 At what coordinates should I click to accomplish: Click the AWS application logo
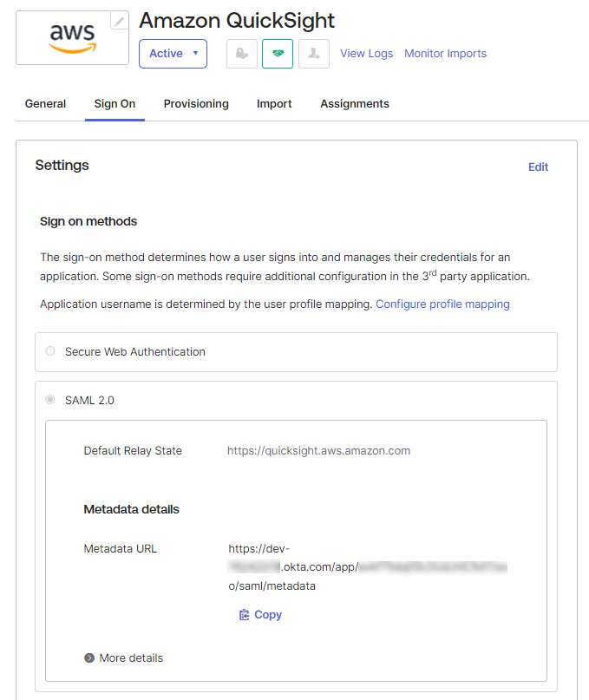[72, 38]
